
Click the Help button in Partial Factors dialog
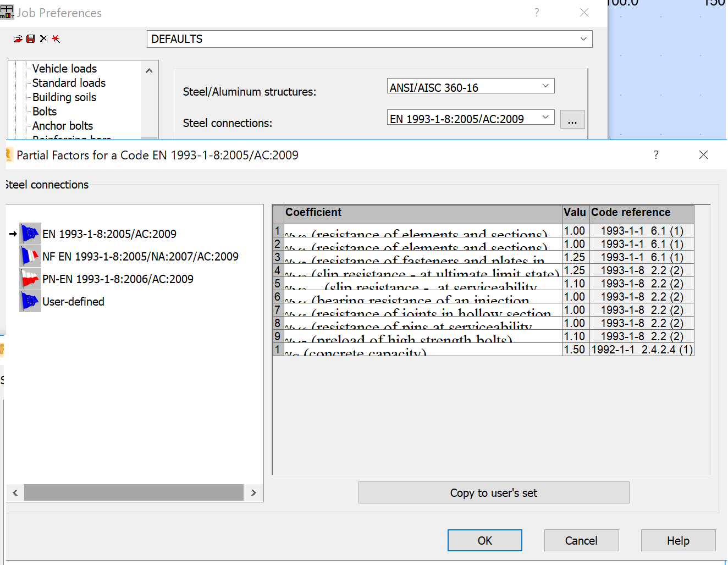point(678,540)
